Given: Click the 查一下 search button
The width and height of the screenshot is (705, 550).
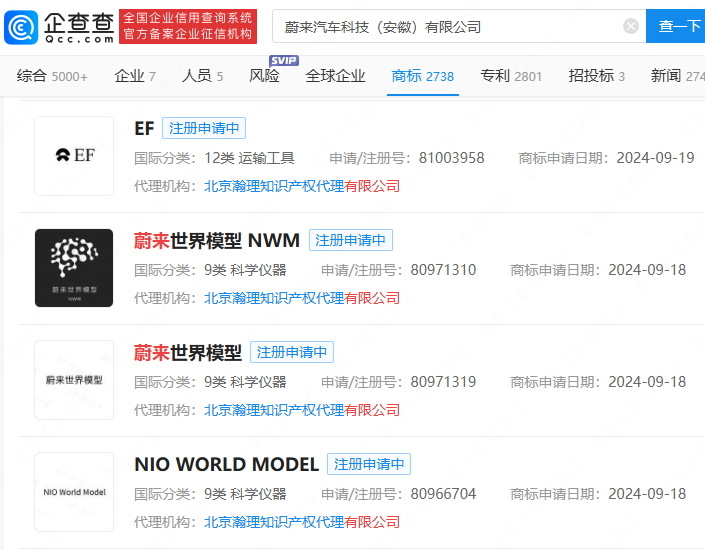Looking at the screenshot, I should pyautogui.click(x=675, y=26).
